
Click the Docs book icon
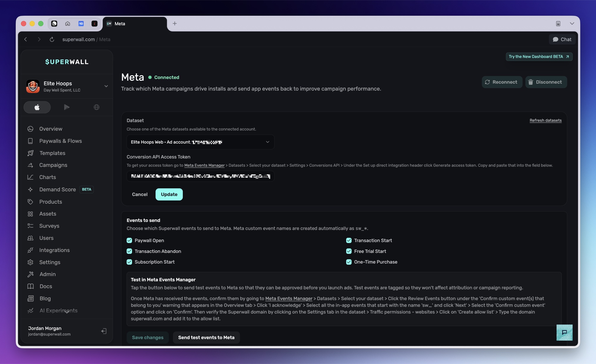30,287
